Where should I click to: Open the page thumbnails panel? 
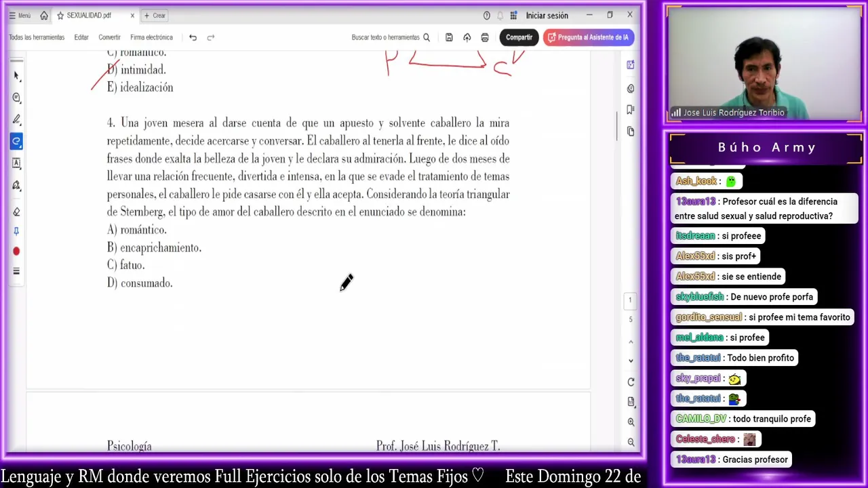631,131
